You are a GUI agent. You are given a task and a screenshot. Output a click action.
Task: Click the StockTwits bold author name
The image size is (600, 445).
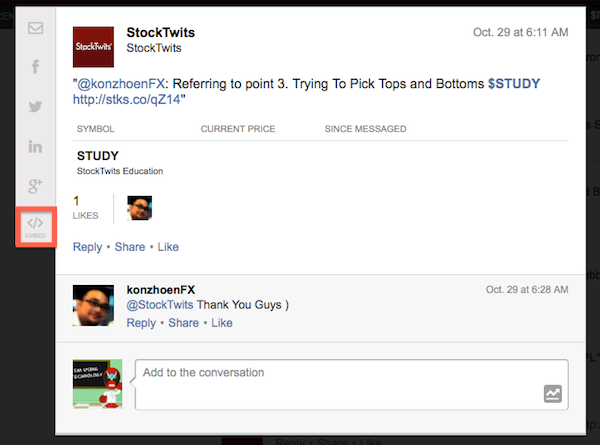pos(161,33)
